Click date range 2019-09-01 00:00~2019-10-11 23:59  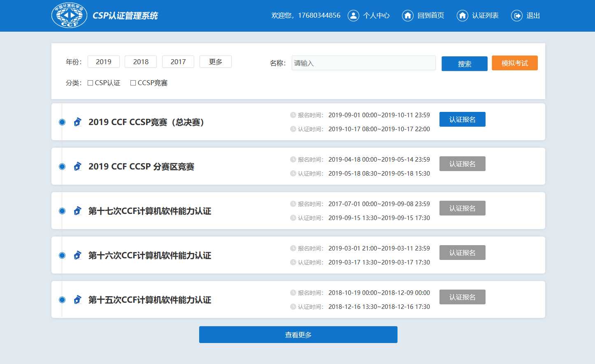point(379,115)
